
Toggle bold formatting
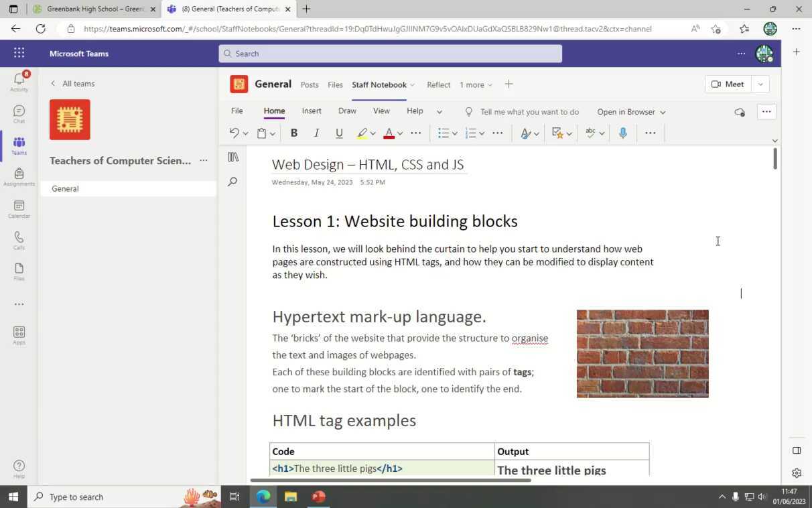coord(293,133)
